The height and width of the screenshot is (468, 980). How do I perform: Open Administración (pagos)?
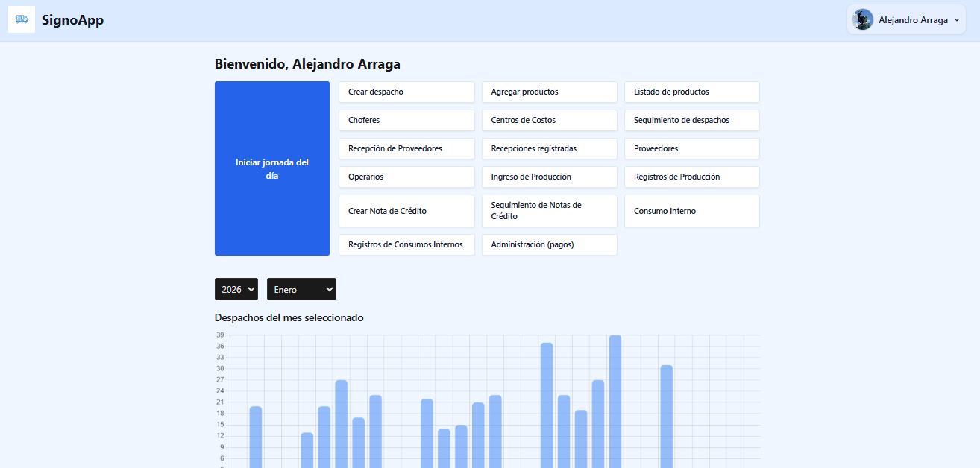coord(549,244)
